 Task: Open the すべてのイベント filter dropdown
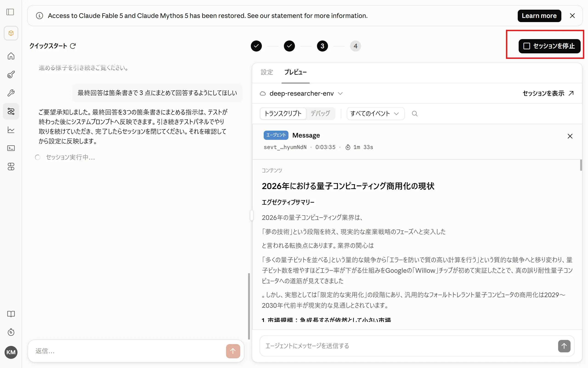click(375, 113)
